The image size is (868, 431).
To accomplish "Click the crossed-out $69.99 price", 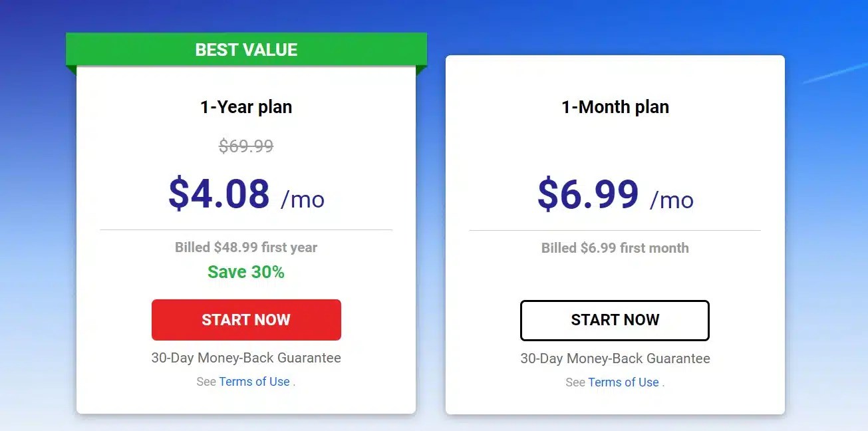I will pos(245,146).
